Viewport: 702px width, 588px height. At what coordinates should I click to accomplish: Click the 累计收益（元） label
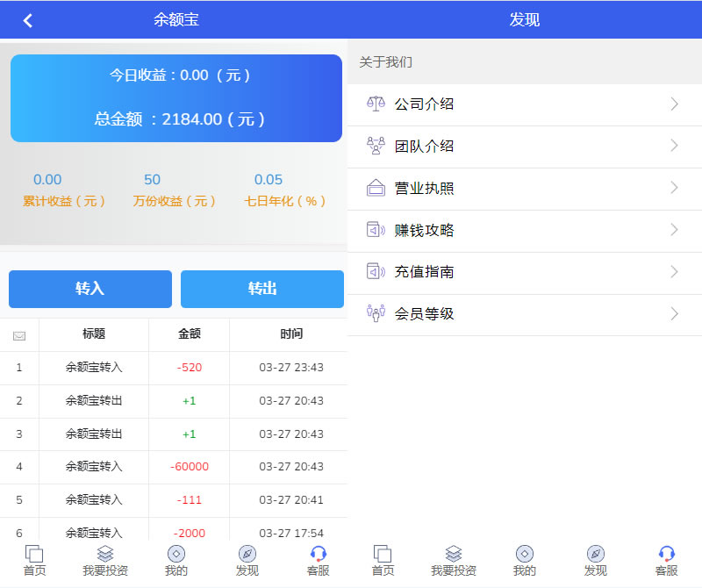pos(64,201)
